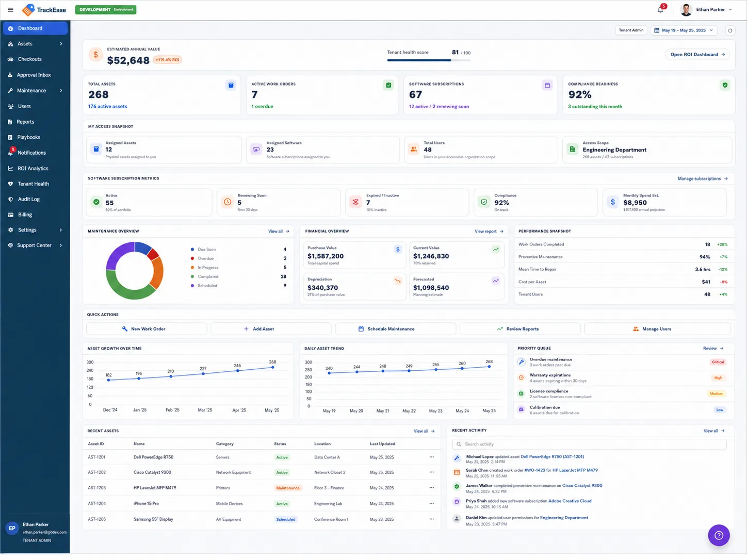Click the Monthly Spend Est. dollar icon
Image resolution: width=747 pixels, height=560 pixels.
[612, 202]
